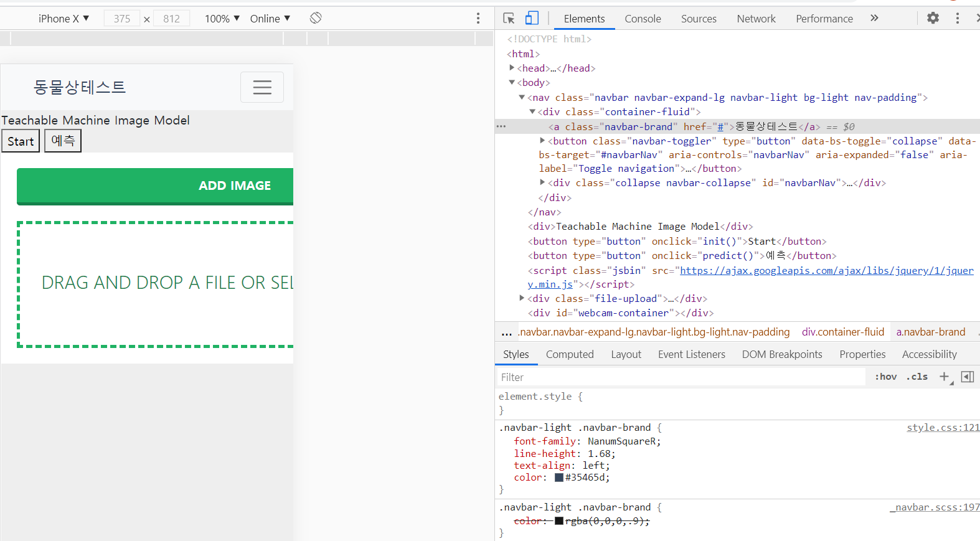The width and height of the screenshot is (980, 541).
Task: Open the Online throttling dropdown
Action: tap(270, 19)
